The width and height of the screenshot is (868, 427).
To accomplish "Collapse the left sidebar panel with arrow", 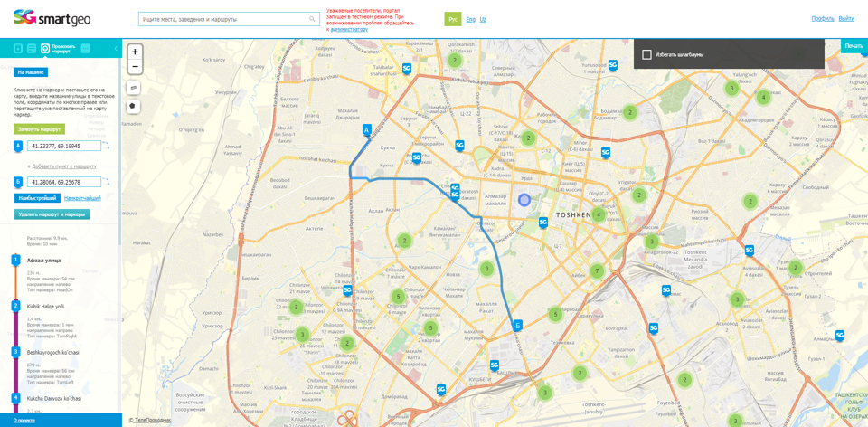I will [116, 48].
